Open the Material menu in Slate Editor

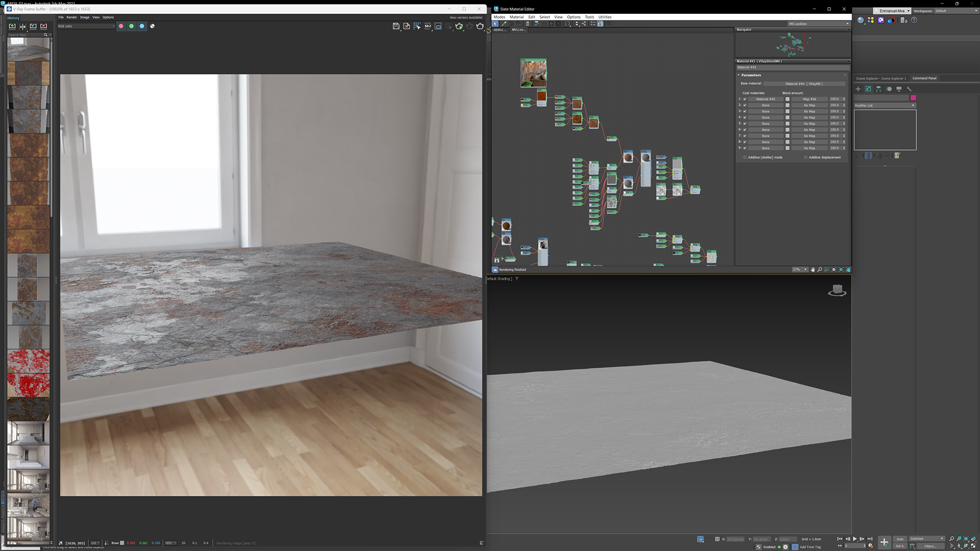point(517,17)
